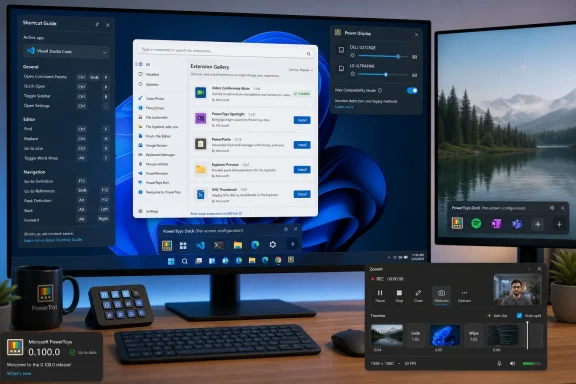The image size is (576, 384).
Task: Select the Fade 1.0s transition
Action: 415,336
